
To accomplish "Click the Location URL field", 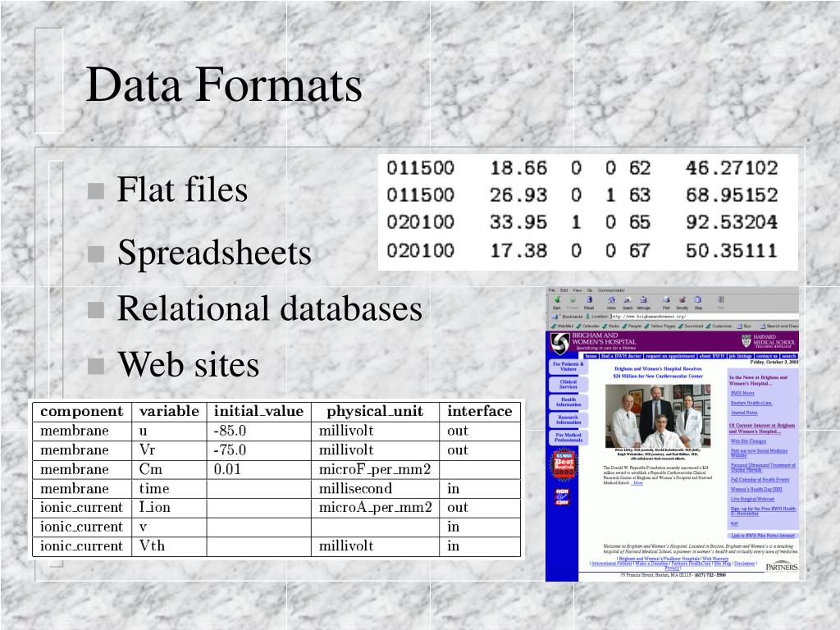I will tap(705, 317).
